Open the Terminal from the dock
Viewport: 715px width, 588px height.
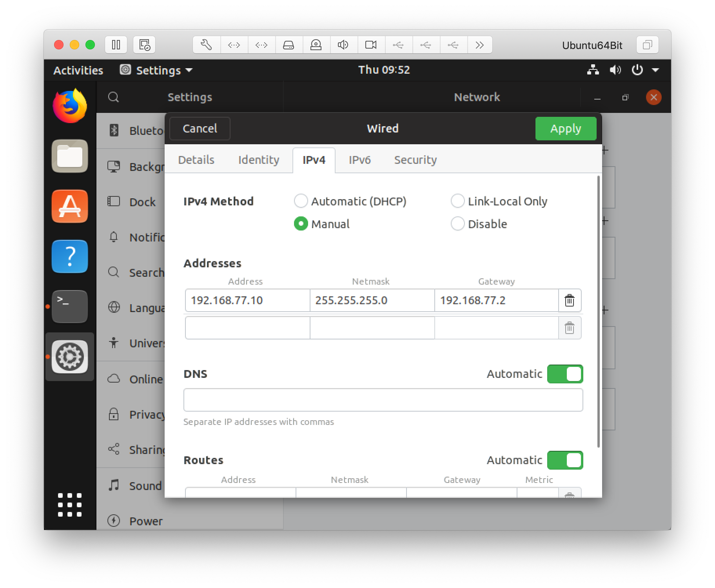(x=70, y=307)
